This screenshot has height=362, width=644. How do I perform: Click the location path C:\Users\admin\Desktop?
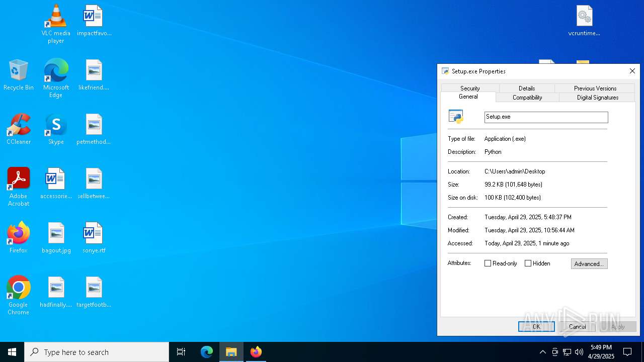(x=515, y=171)
